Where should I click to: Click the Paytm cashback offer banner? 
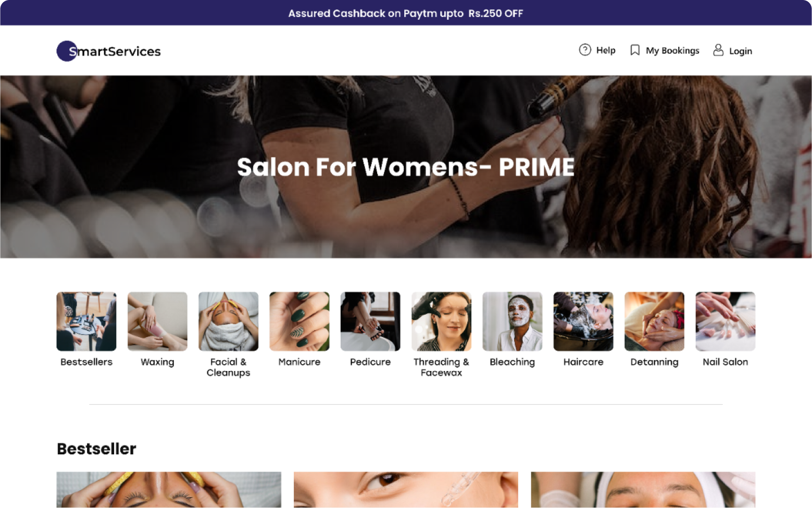click(406, 13)
